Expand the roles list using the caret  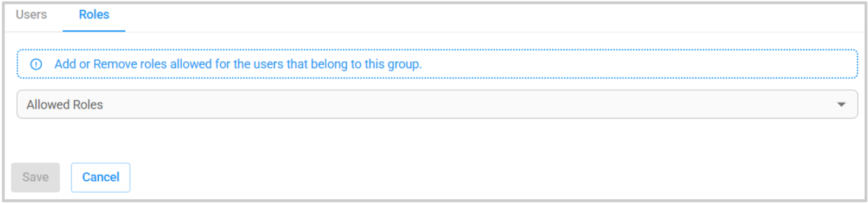click(x=841, y=104)
